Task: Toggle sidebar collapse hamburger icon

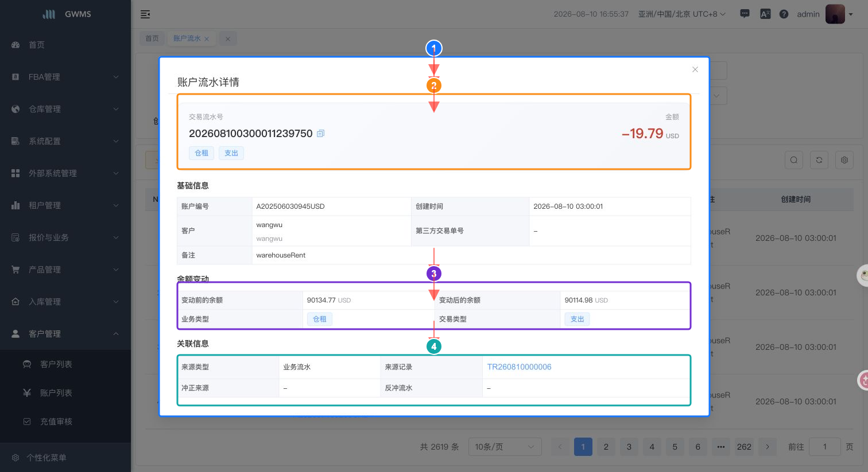Action: pos(145,14)
